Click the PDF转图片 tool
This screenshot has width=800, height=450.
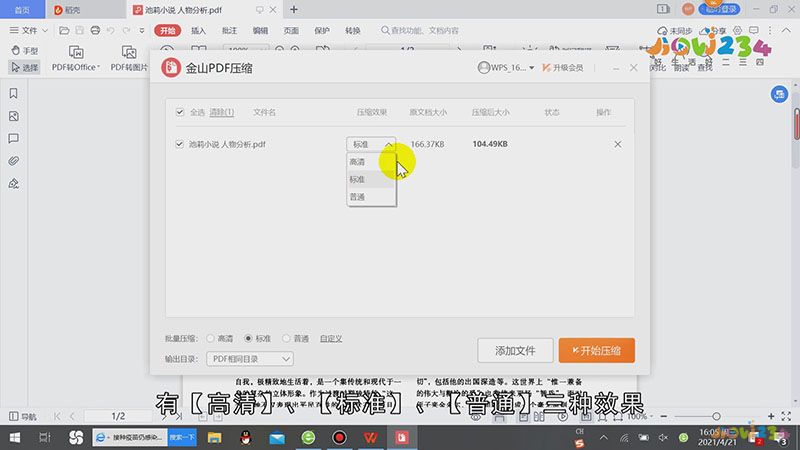pos(129,58)
